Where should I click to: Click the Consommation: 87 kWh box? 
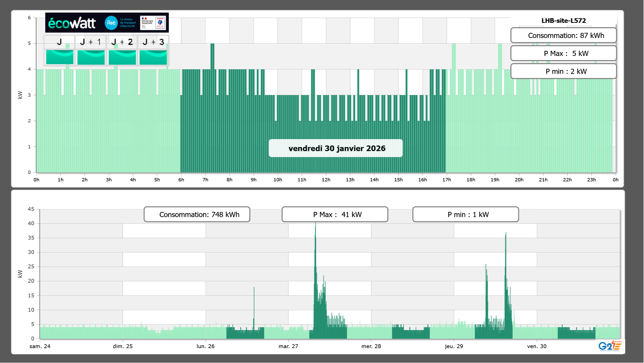(x=563, y=35)
